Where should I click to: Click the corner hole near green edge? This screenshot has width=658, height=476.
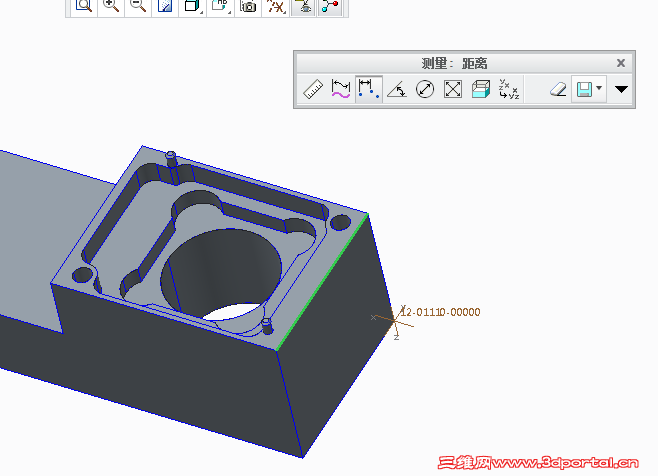(340, 222)
